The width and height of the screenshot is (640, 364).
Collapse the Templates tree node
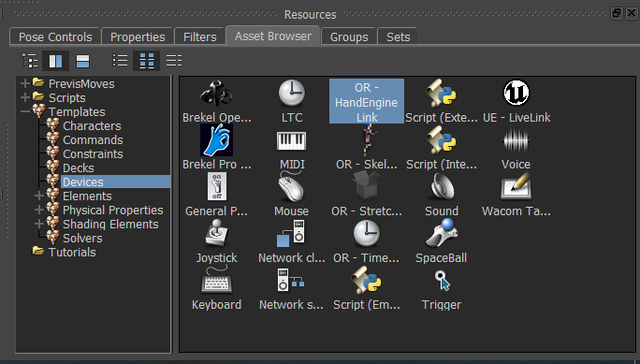click(x=25, y=111)
